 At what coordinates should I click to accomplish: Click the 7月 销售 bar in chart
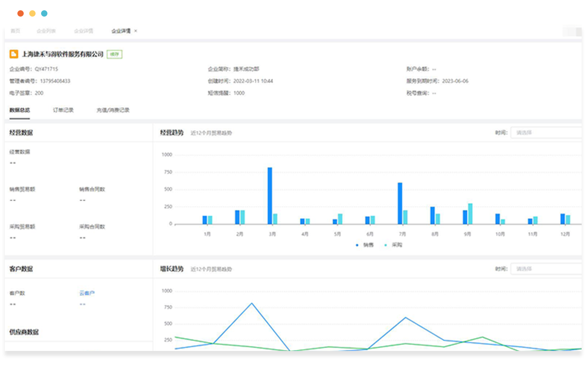point(400,203)
